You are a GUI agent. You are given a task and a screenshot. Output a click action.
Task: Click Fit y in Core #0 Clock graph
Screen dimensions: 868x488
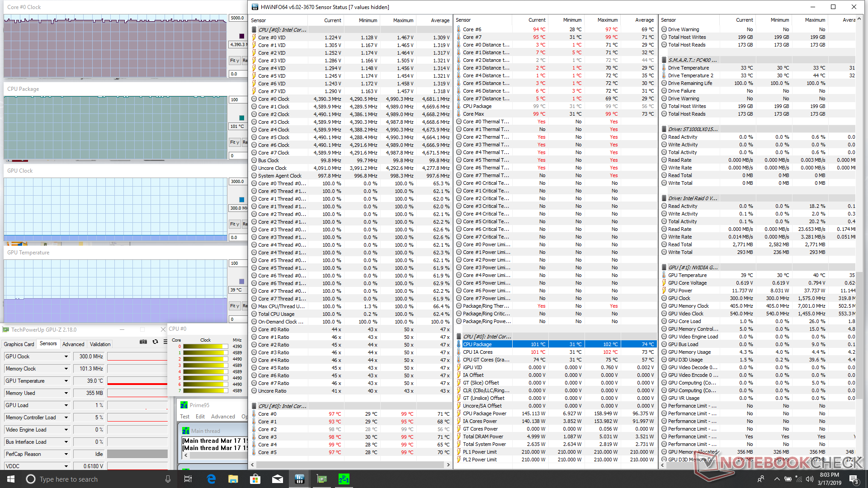(234, 61)
